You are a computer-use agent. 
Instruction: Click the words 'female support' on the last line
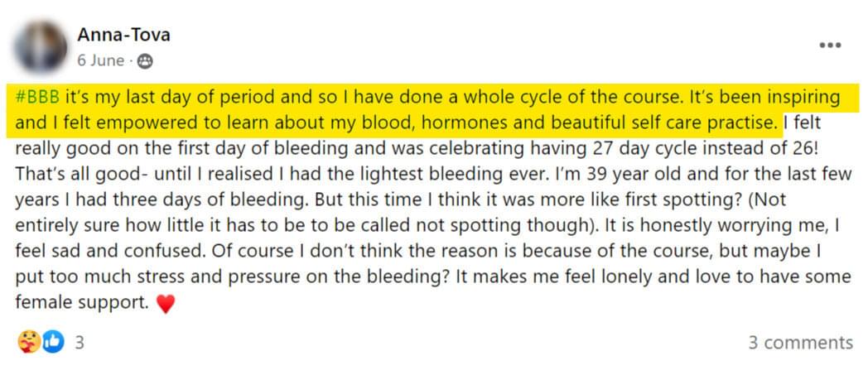point(82,302)
